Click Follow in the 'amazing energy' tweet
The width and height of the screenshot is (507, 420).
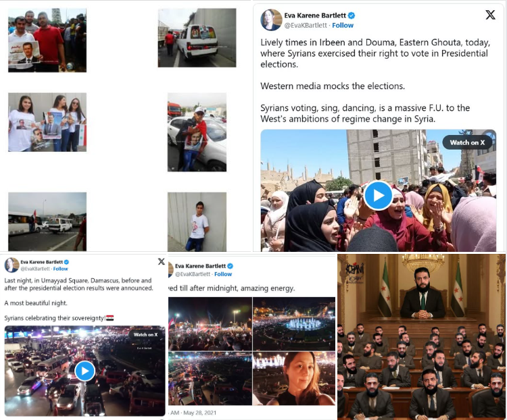point(223,274)
